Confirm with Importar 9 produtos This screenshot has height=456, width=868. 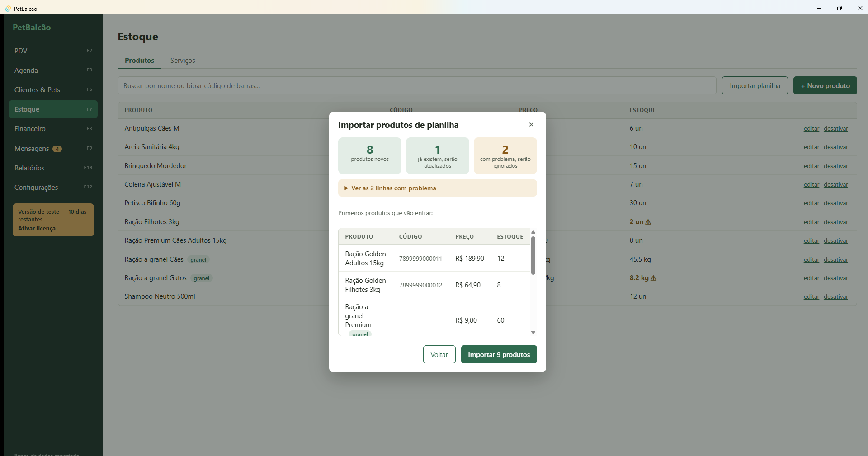[499, 354]
